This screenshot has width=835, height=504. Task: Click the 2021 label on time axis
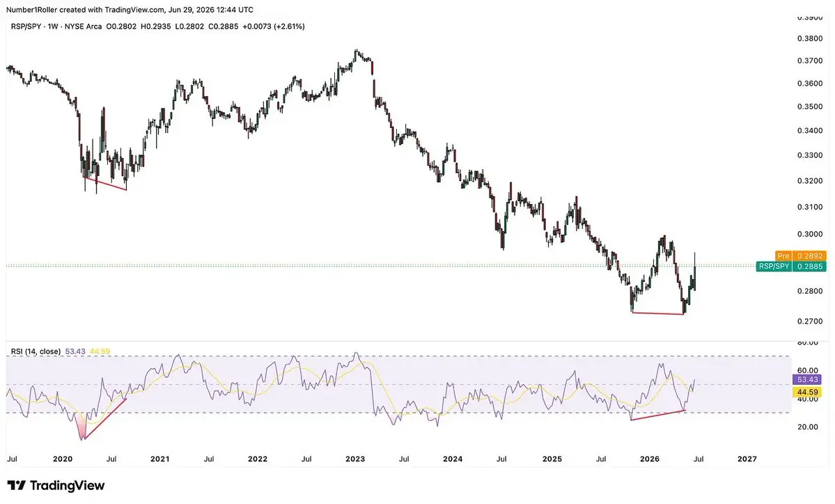[159, 459]
